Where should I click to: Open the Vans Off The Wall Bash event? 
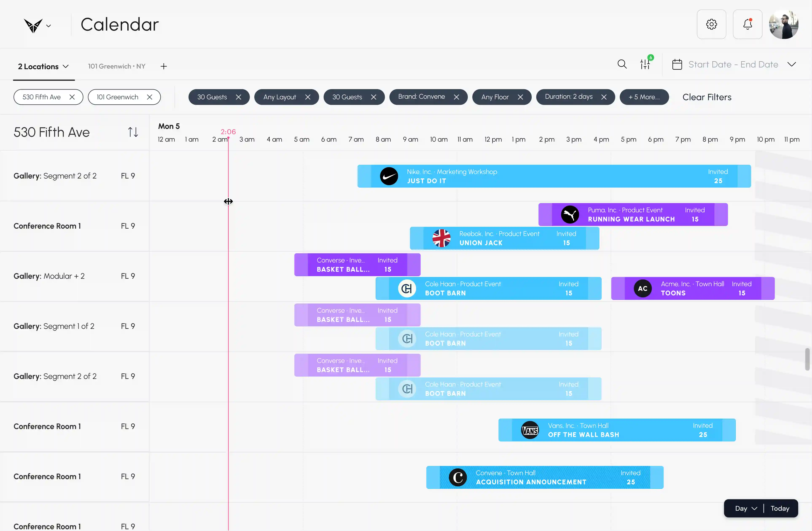tap(617, 430)
